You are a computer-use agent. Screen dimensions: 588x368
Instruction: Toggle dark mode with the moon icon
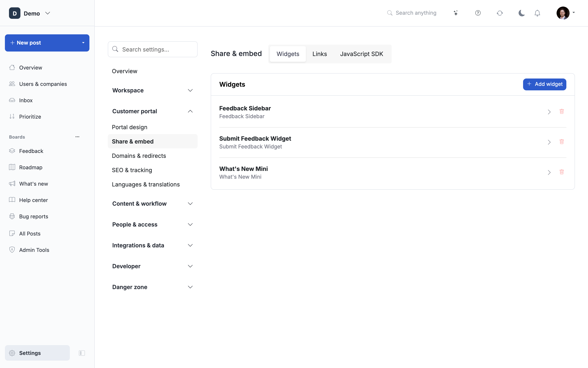[x=521, y=13]
